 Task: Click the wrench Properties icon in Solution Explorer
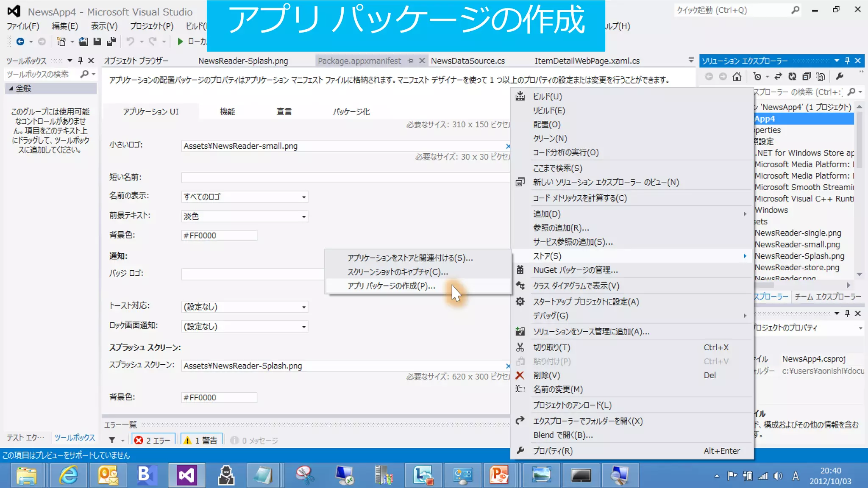click(840, 76)
